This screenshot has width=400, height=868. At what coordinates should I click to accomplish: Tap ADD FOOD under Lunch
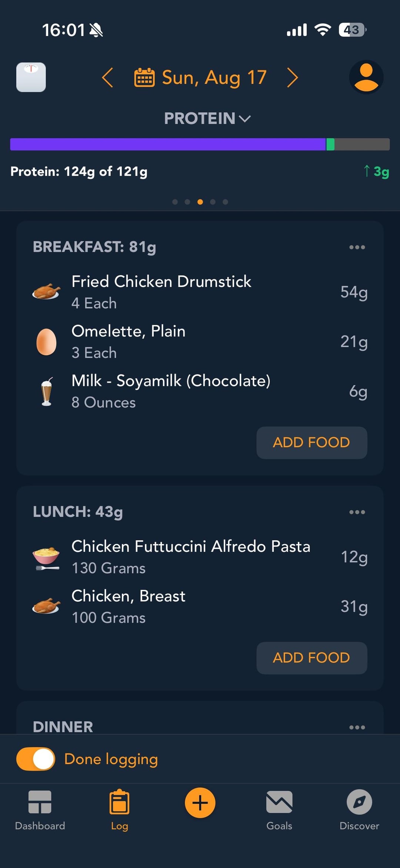(x=311, y=658)
